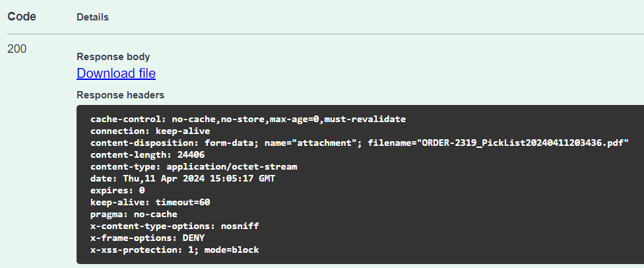Click the cache-control header line
This screenshot has height=268, width=644.
pos(247,119)
